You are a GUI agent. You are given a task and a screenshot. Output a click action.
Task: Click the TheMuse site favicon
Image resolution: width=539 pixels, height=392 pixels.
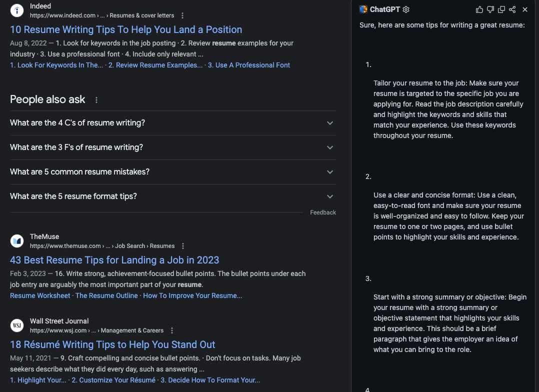(17, 241)
